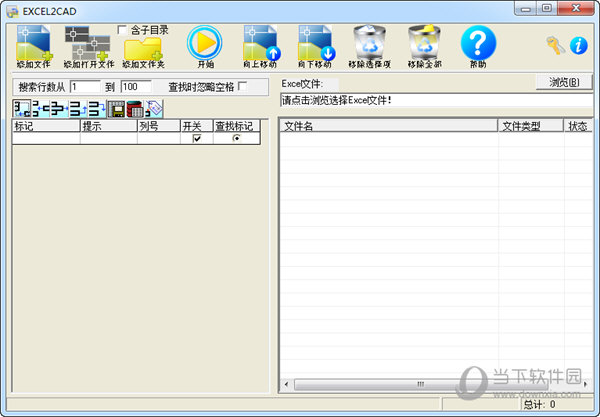Click the Add Folder (添加文件夹) icon
This screenshot has width=600, height=417.
[143, 53]
